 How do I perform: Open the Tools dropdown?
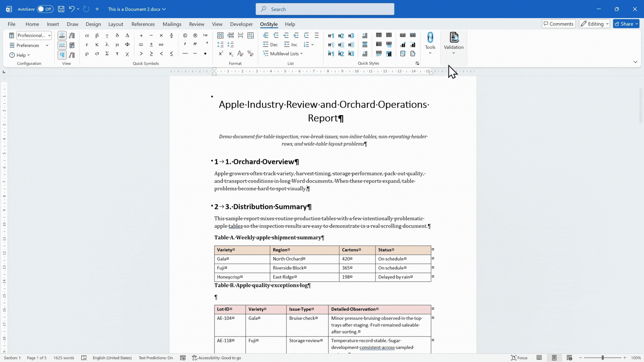(430, 44)
